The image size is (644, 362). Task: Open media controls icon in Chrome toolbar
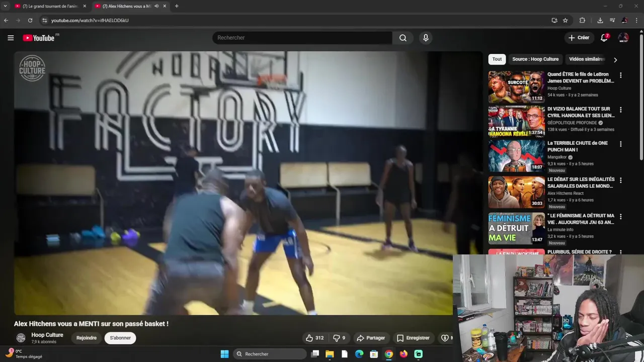(612, 20)
